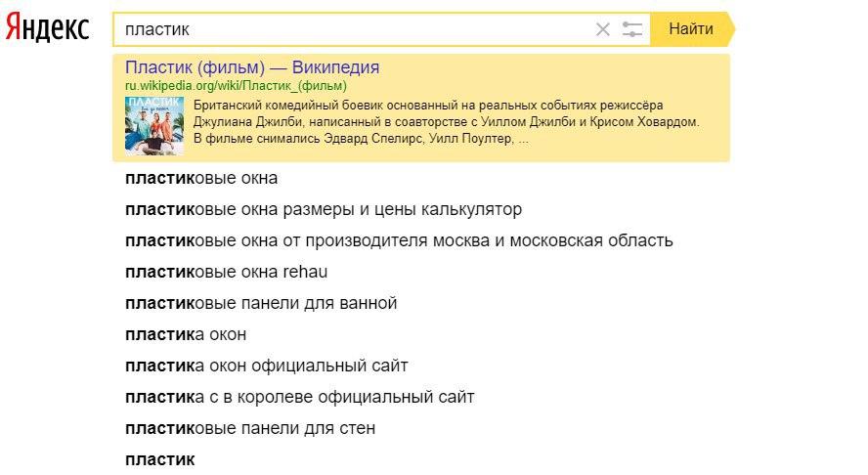
Task: Pick the 'пластиковые окна rehau' suggestion
Action: point(227,272)
